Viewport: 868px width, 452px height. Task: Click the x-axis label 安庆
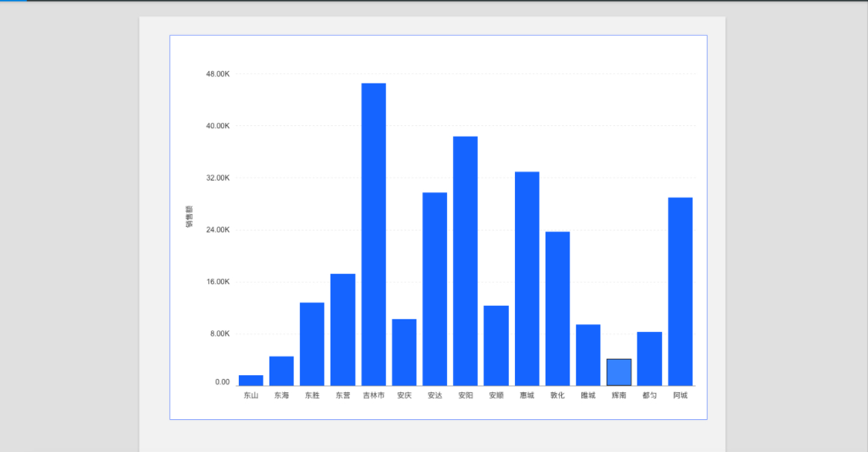[404, 395]
